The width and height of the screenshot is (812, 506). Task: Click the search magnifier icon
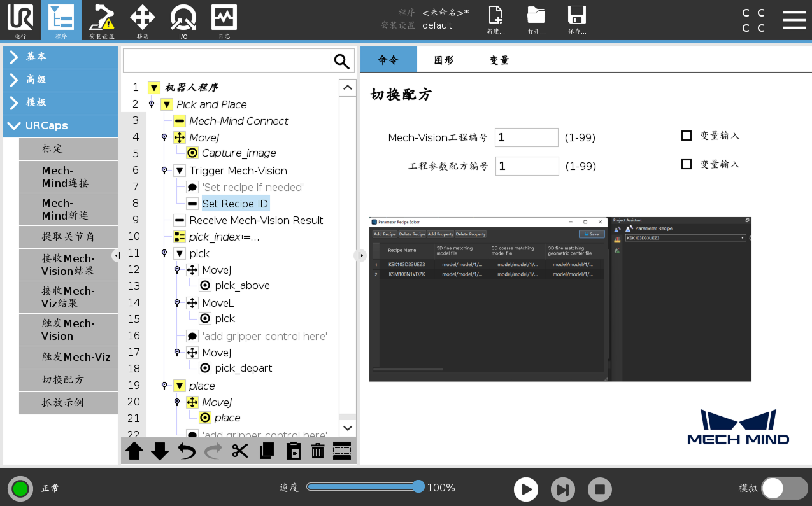pos(342,61)
